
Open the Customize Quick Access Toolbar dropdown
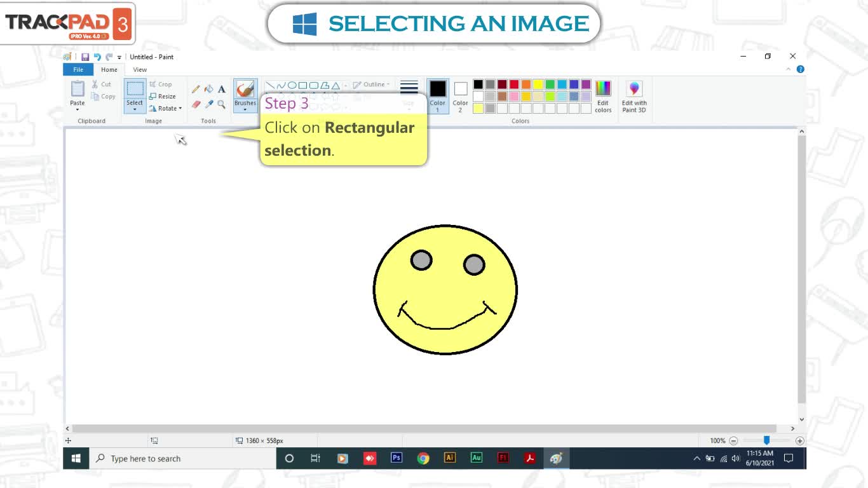tap(119, 57)
